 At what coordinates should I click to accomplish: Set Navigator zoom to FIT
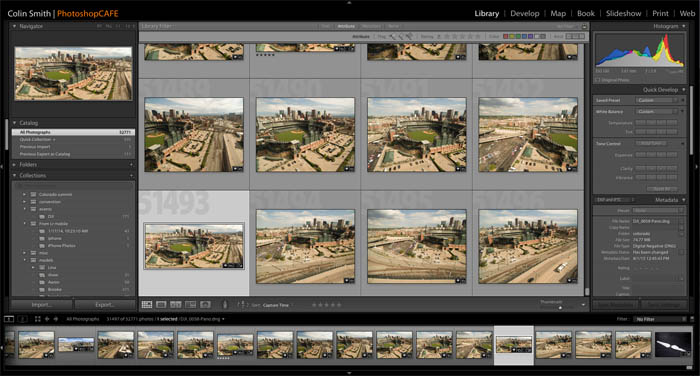[99, 26]
